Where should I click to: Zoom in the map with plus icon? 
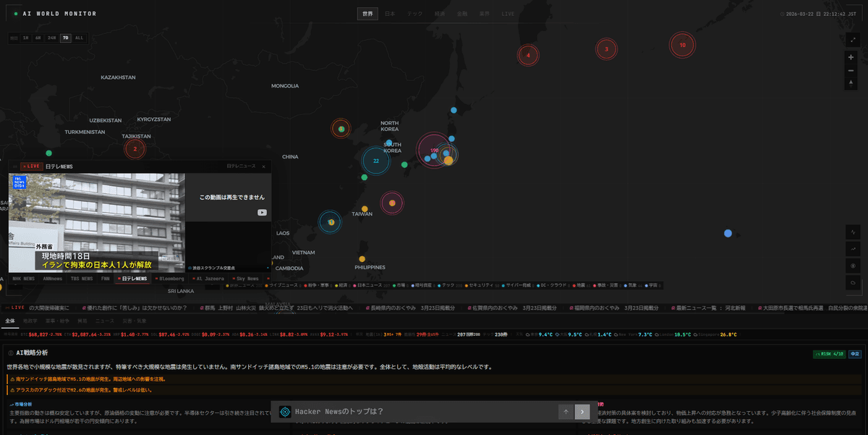coord(851,58)
